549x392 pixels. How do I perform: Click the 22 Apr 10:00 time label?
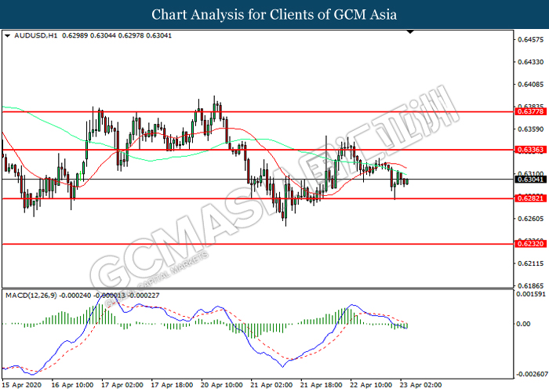pyautogui.click(x=370, y=385)
